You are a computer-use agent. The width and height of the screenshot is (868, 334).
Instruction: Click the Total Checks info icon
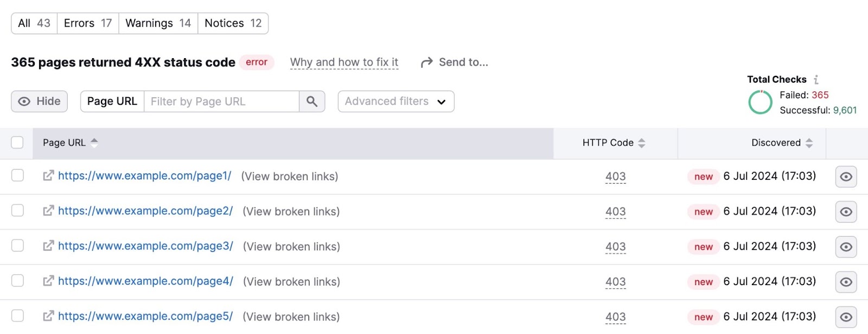(816, 80)
